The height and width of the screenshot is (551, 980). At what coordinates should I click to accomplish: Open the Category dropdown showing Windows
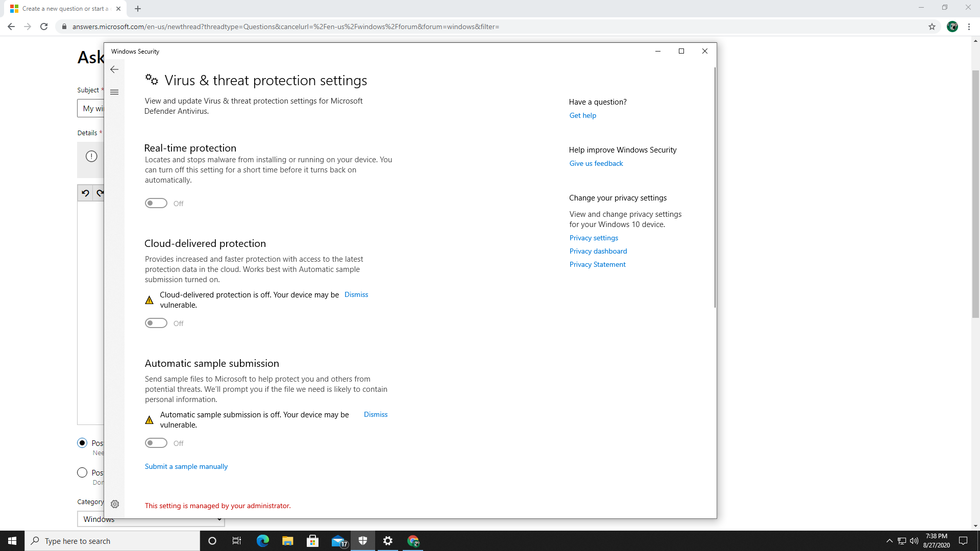coord(151,519)
